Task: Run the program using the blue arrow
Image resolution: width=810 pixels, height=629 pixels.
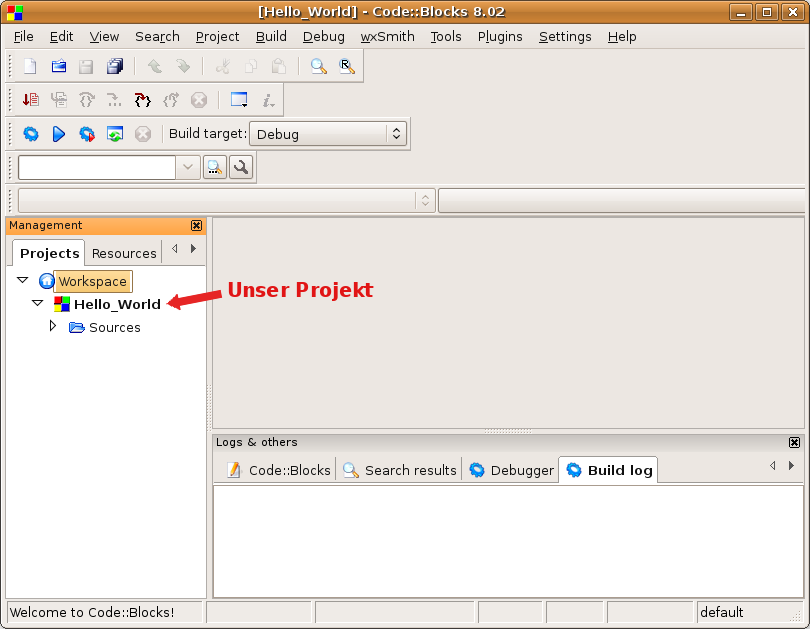Action: (58, 133)
